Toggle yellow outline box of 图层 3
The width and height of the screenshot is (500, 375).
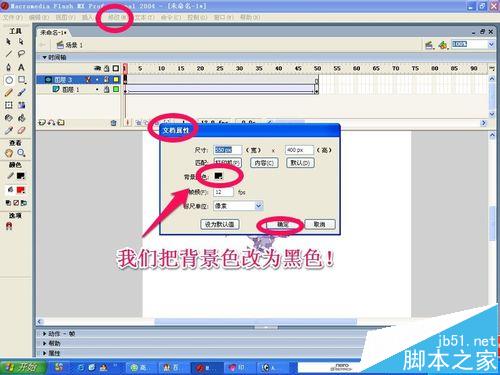click(116, 80)
